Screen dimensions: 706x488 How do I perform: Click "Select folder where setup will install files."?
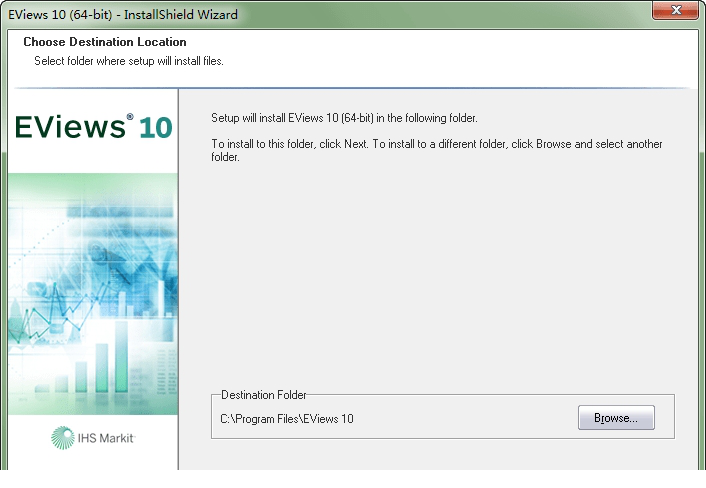(129, 61)
